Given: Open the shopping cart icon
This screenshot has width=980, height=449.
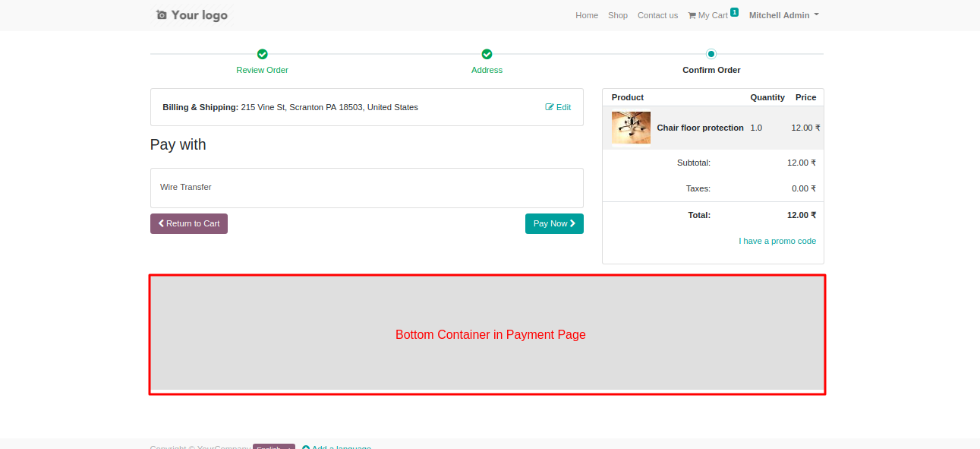Looking at the screenshot, I should (692, 15).
